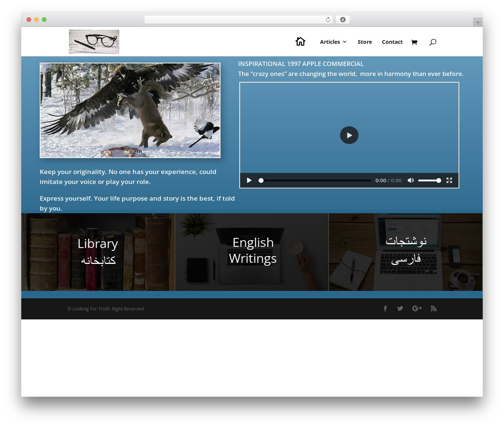Open the search magnifier icon
This screenshot has height=427, width=504.
click(433, 42)
